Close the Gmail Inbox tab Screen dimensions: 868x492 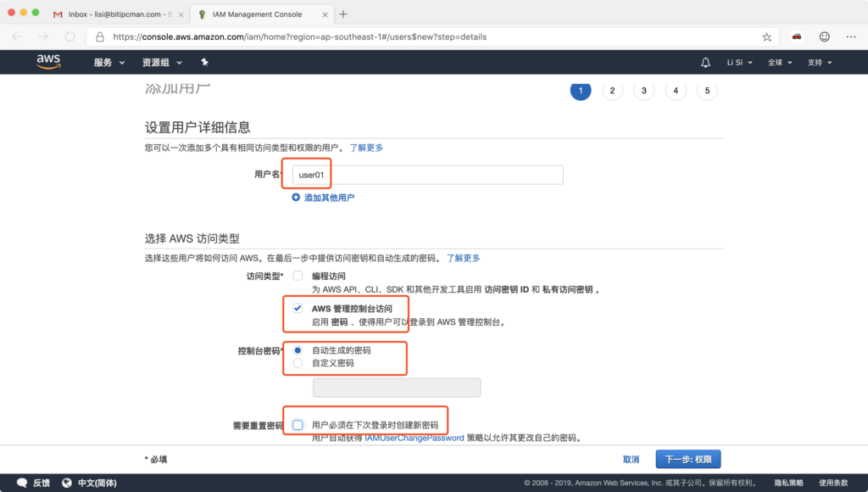[181, 15]
